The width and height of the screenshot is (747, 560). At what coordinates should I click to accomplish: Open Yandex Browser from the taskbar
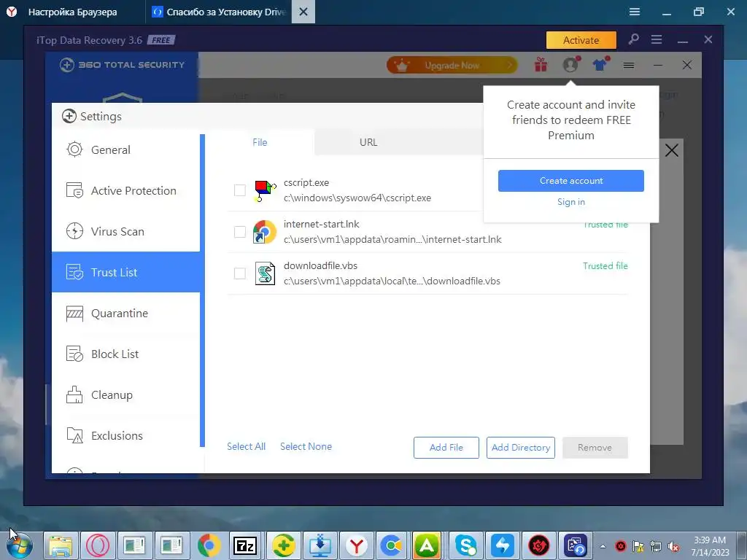(x=356, y=545)
